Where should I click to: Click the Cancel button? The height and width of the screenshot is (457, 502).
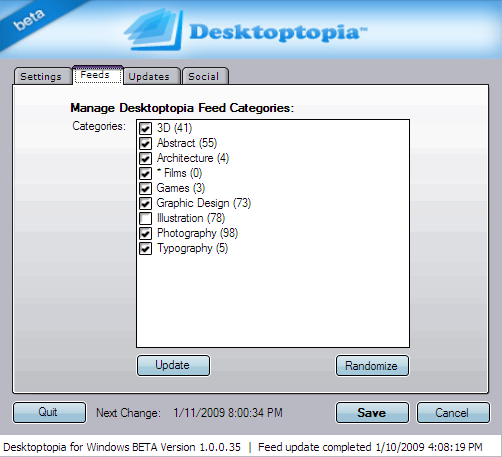tap(453, 413)
